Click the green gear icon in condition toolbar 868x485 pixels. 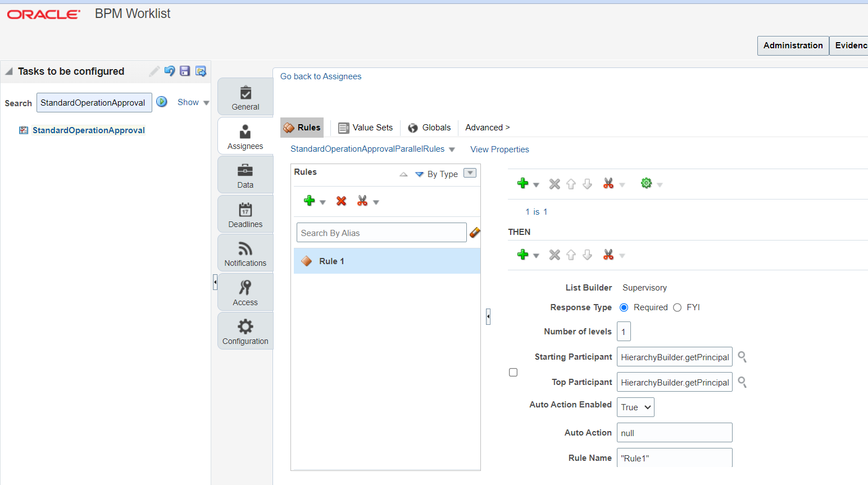(647, 183)
